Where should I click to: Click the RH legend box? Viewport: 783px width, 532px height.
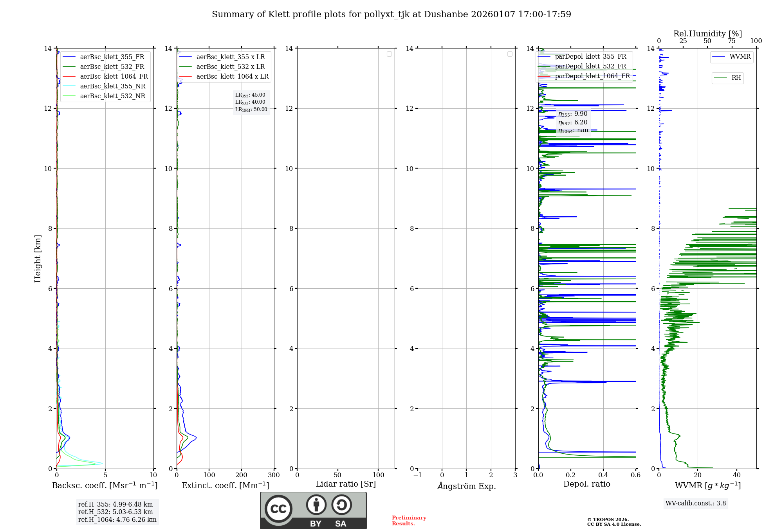(x=727, y=78)
